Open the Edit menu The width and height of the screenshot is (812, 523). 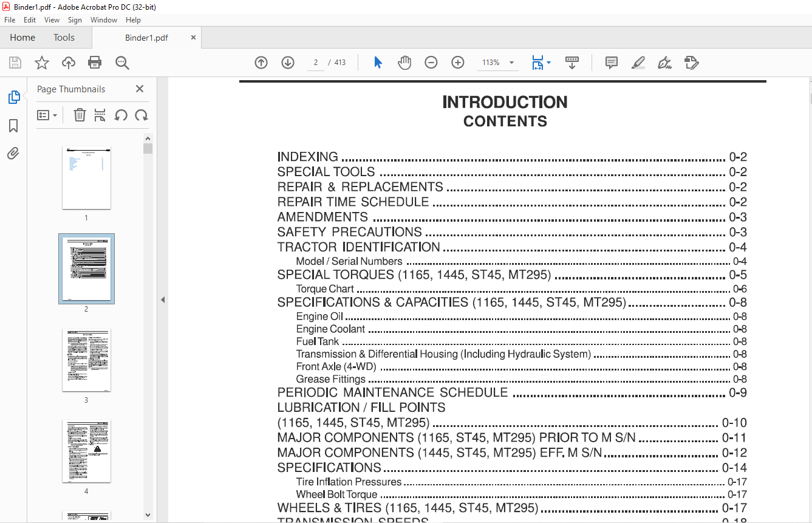[x=30, y=20]
